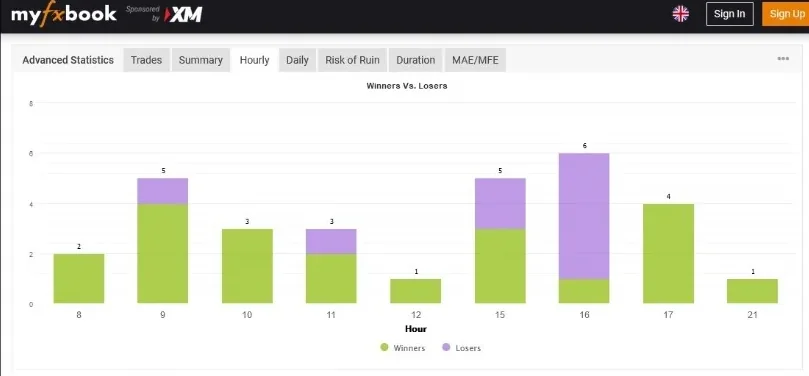Click the myfxbook logo
809x376 pixels.
coord(63,14)
